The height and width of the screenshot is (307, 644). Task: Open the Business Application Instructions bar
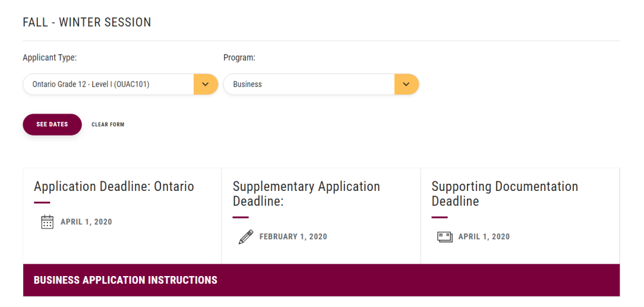coord(321,281)
